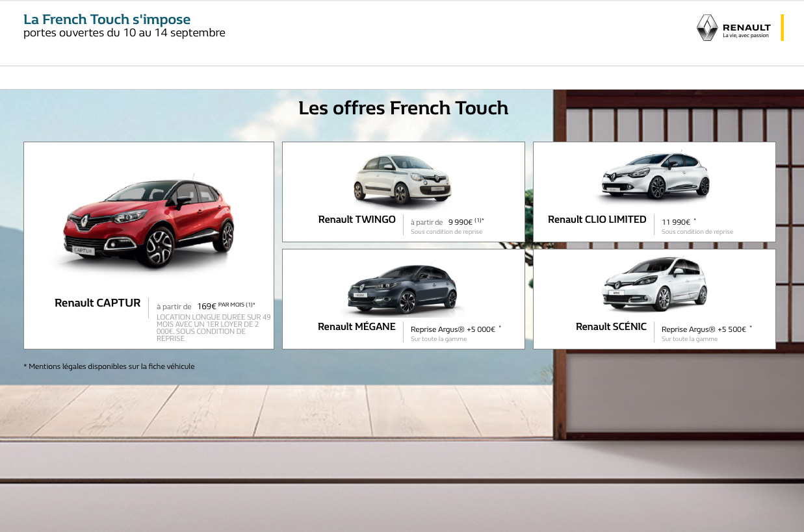Click the Renault CAPTUR title
Image resolution: width=804 pixels, height=532 pixels.
[x=97, y=303]
